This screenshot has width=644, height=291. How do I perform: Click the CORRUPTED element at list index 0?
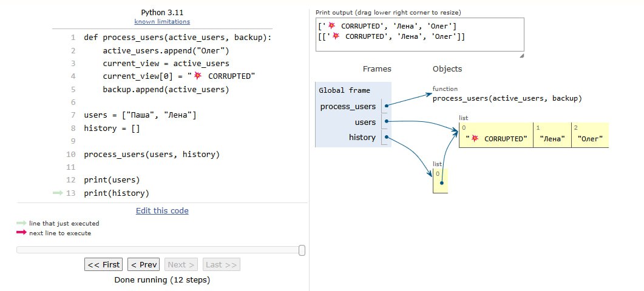[x=496, y=139]
